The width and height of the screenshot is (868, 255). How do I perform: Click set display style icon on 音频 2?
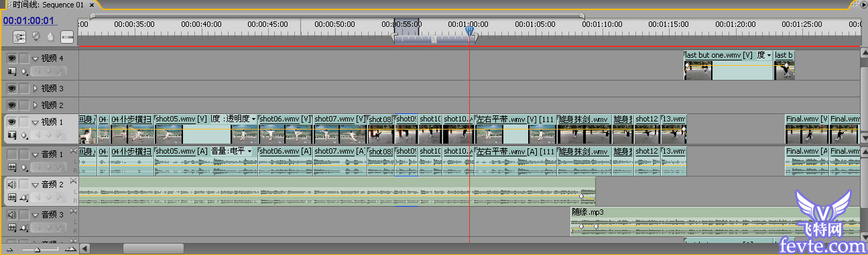click(x=11, y=197)
